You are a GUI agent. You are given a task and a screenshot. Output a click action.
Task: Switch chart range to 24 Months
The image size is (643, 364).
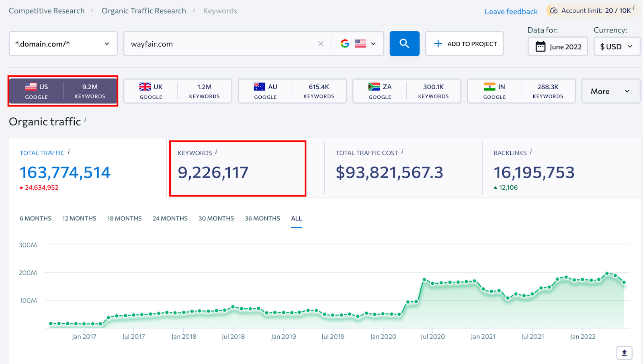(170, 219)
